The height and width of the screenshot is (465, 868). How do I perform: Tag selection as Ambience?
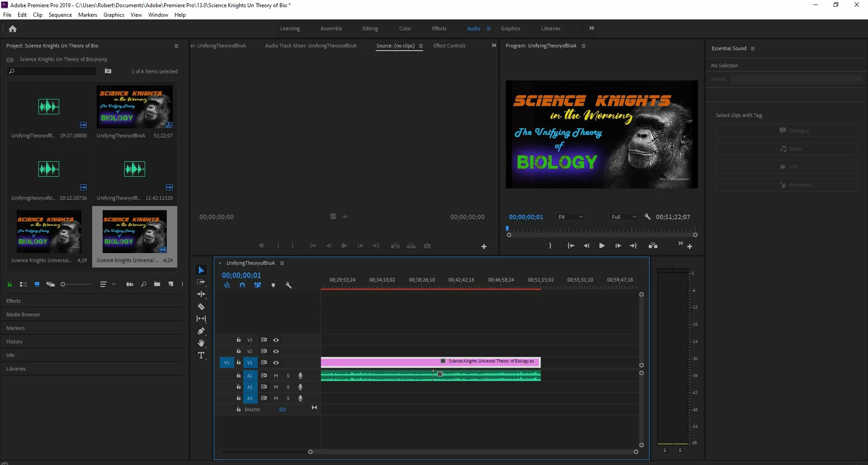(787, 185)
